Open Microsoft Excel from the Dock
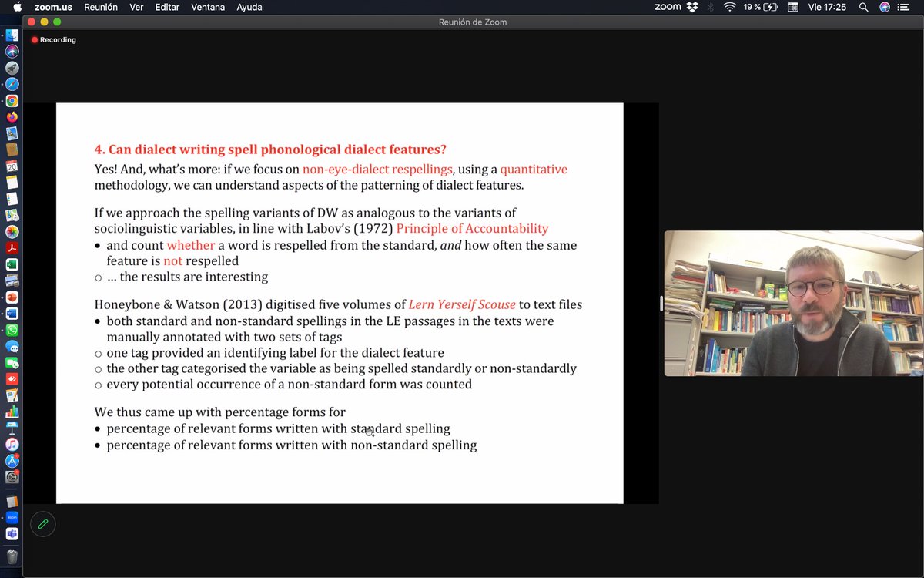Viewport: 924px width, 578px height. pos(12,264)
